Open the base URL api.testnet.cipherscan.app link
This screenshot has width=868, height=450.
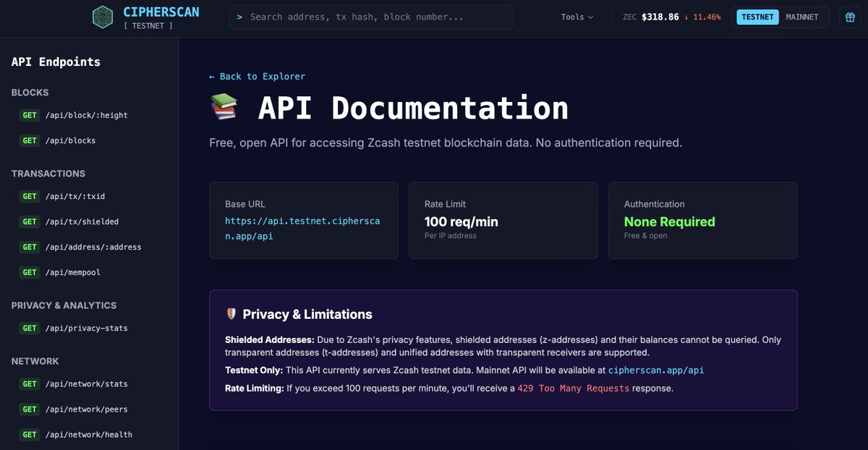tap(302, 229)
